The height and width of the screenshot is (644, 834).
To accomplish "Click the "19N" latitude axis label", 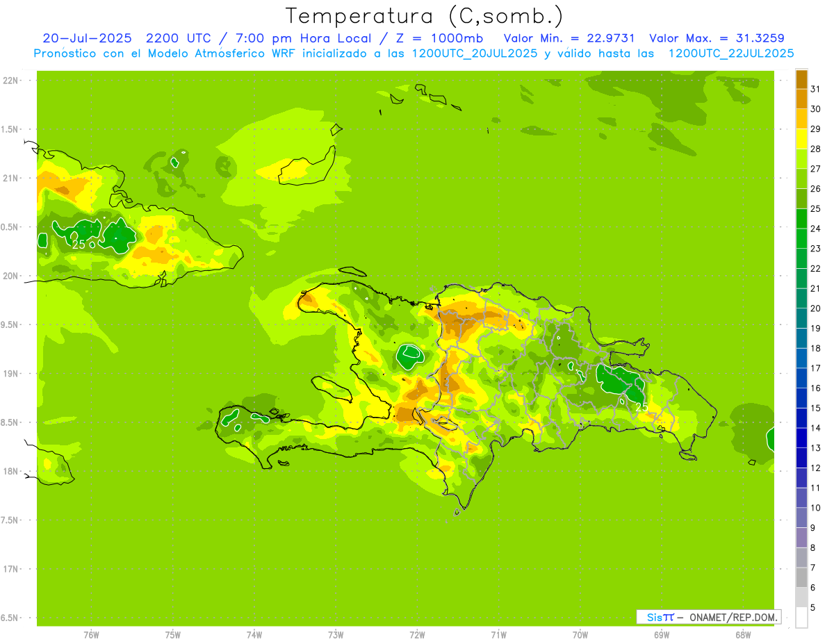I will [x=10, y=374].
